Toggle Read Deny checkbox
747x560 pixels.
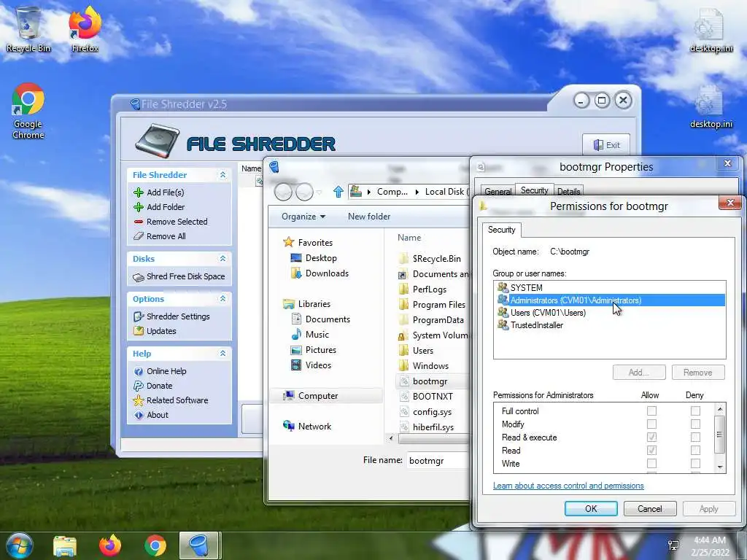coord(695,451)
